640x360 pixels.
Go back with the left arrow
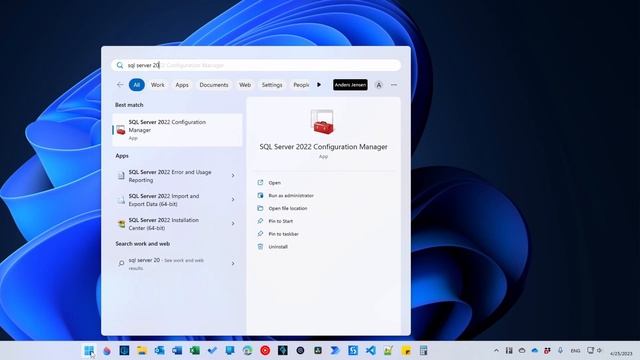click(120, 85)
